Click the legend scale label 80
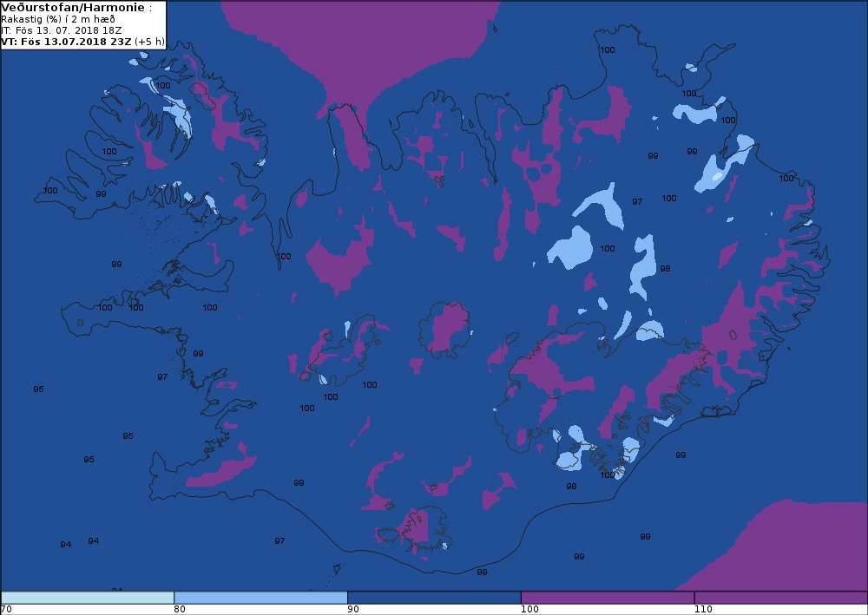The image size is (868, 615). pyautogui.click(x=180, y=609)
